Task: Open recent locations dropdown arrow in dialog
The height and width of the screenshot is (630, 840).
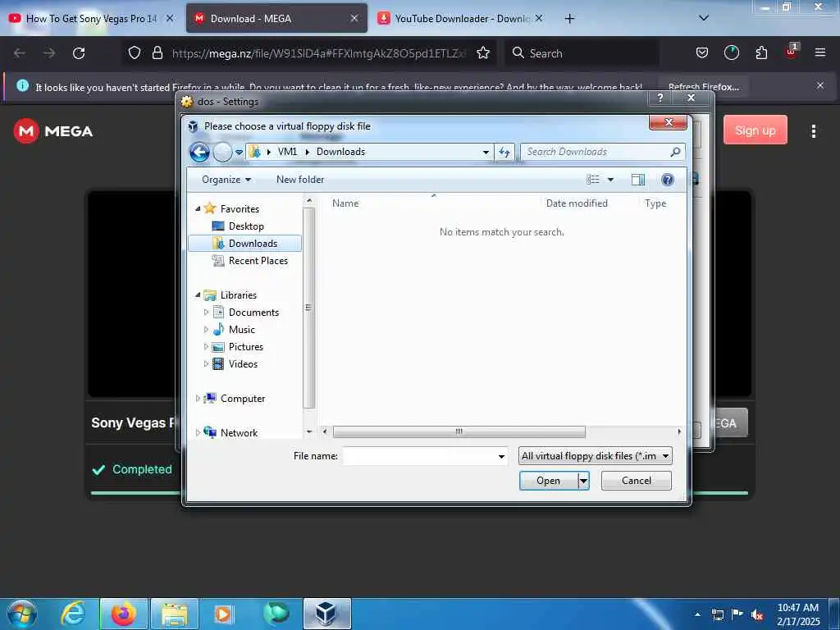Action: [x=239, y=153]
